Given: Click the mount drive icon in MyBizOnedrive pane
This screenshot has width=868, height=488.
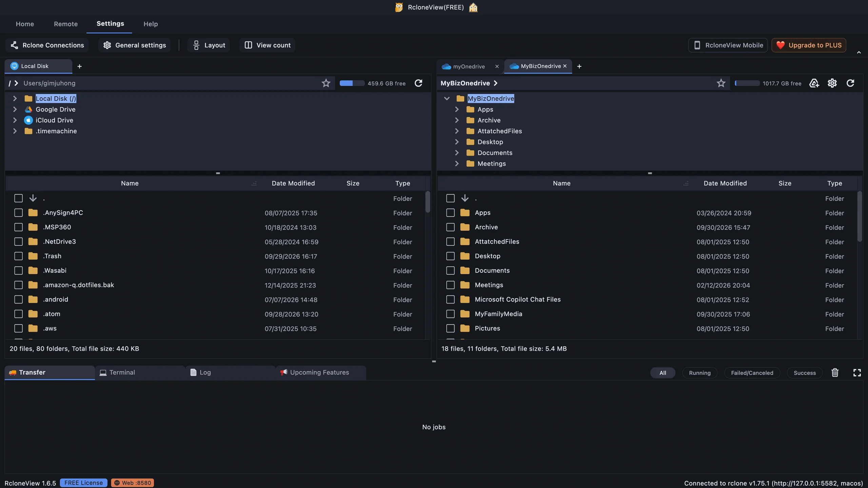Looking at the screenshot, I should [x=814, y=83].
